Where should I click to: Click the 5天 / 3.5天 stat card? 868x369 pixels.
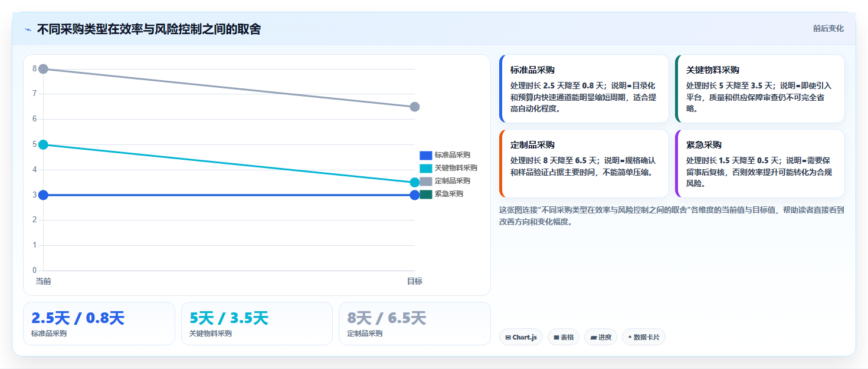point(257,324)
